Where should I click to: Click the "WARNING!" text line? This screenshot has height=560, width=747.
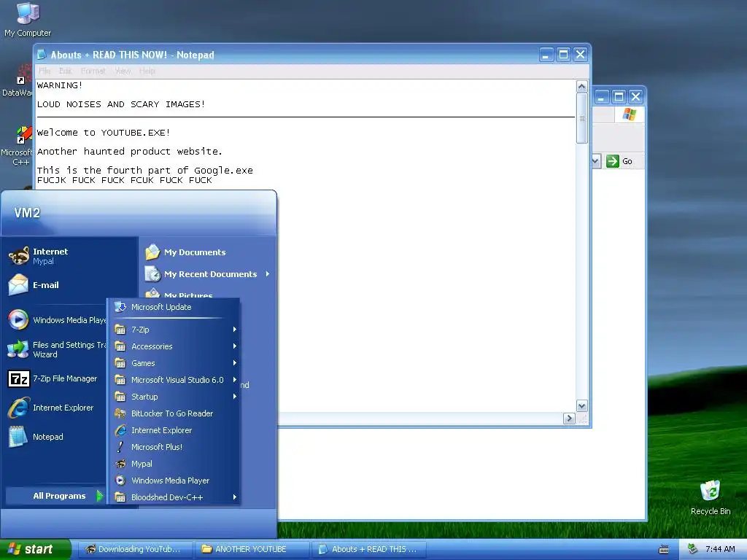coord(60,85)
